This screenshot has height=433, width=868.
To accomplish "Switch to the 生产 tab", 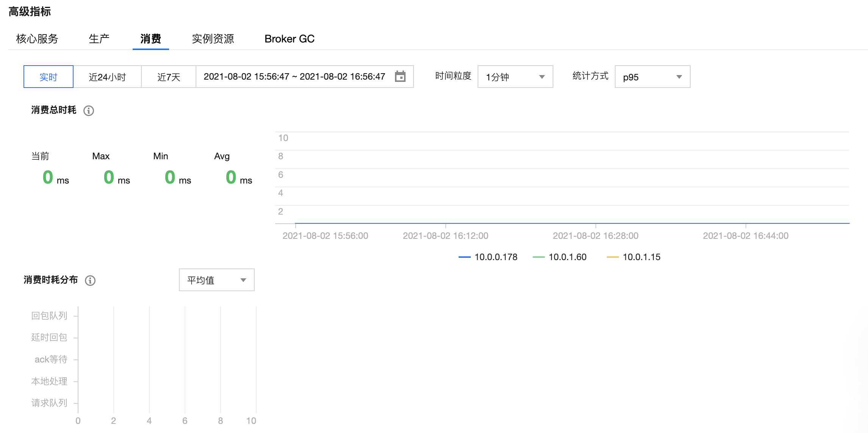I will point(99,39).
